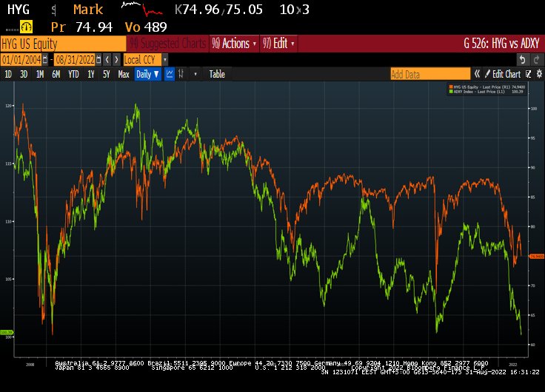545x392 pixels.
Task: Expand the chart type options arrow
Action: tap(195, 74)
